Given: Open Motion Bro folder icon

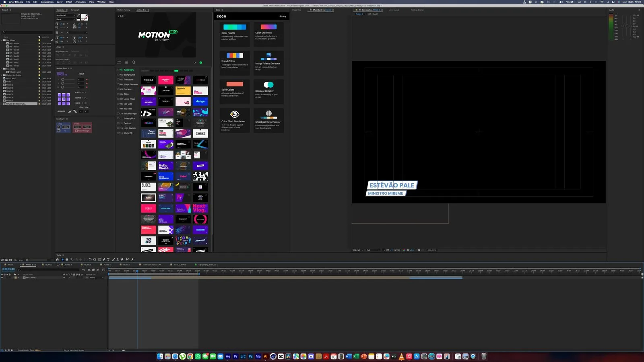Looking at the screenshot, I should [x=119, y=62].
